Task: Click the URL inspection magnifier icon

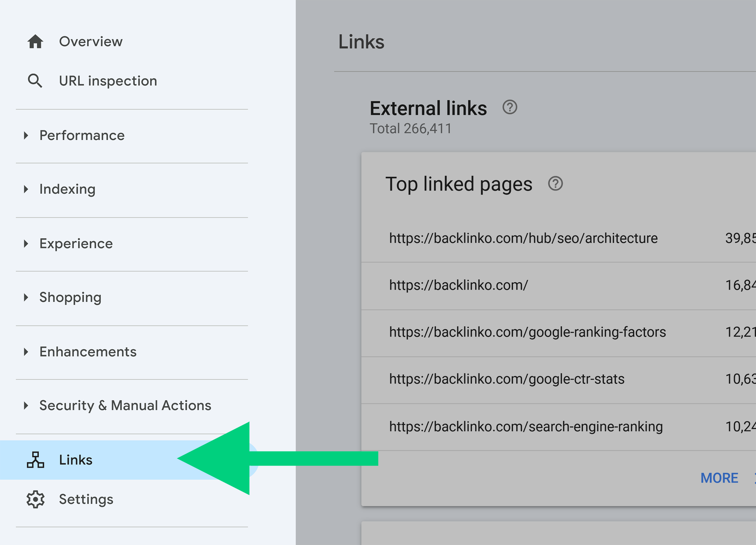Action: (35, 81)
